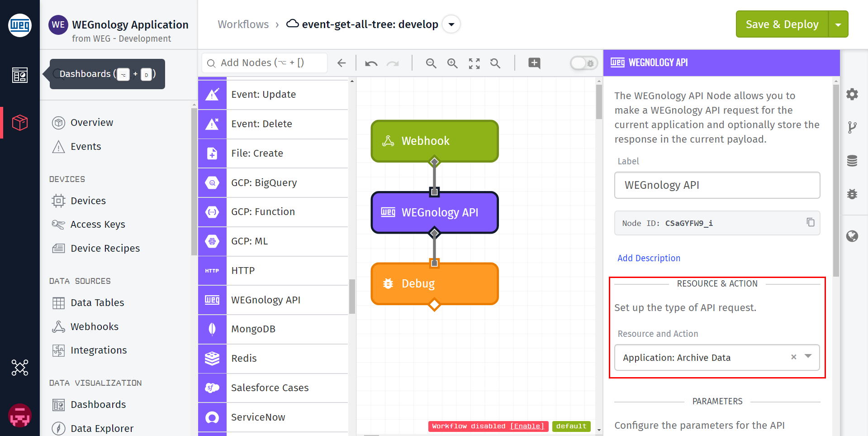
Task: Click the redo arrow in toolbar
Action: pyautogui.click(x=393, y=63)
